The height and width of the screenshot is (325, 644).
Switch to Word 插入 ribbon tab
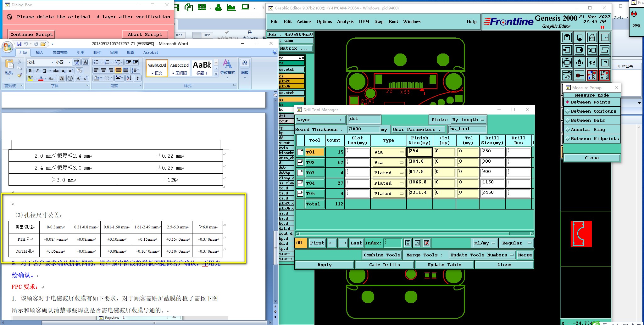click(39, 53)
